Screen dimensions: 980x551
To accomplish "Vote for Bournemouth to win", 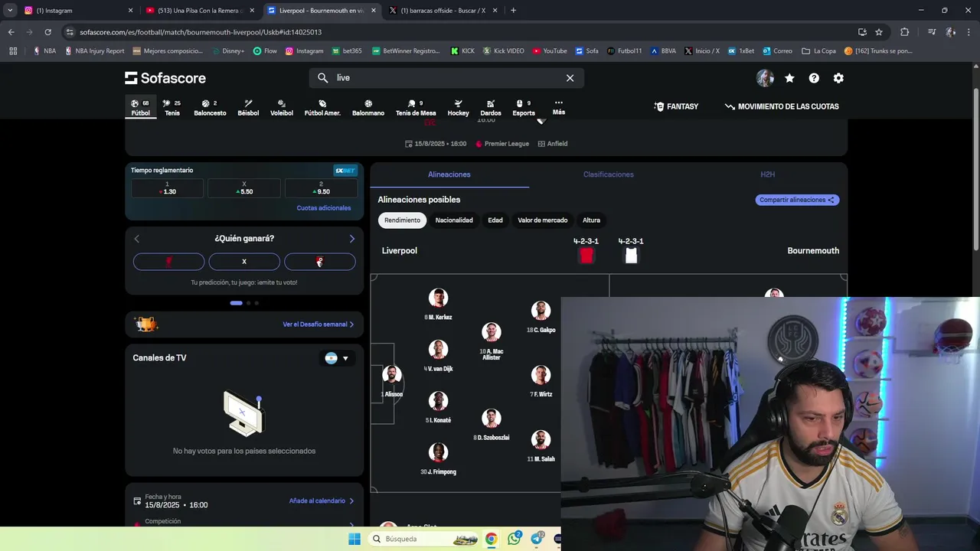I will coord(320,262).
